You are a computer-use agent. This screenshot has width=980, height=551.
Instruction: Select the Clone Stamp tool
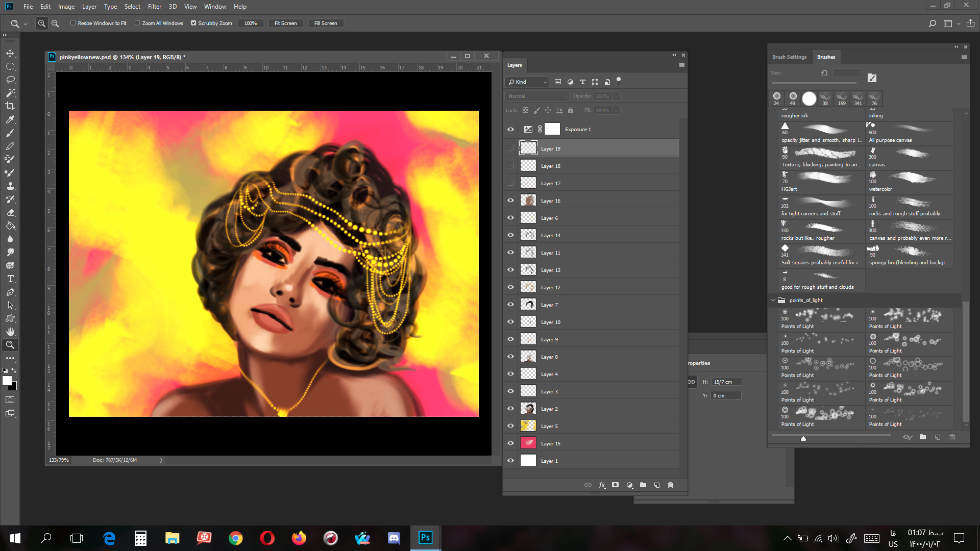click(10, 186)
